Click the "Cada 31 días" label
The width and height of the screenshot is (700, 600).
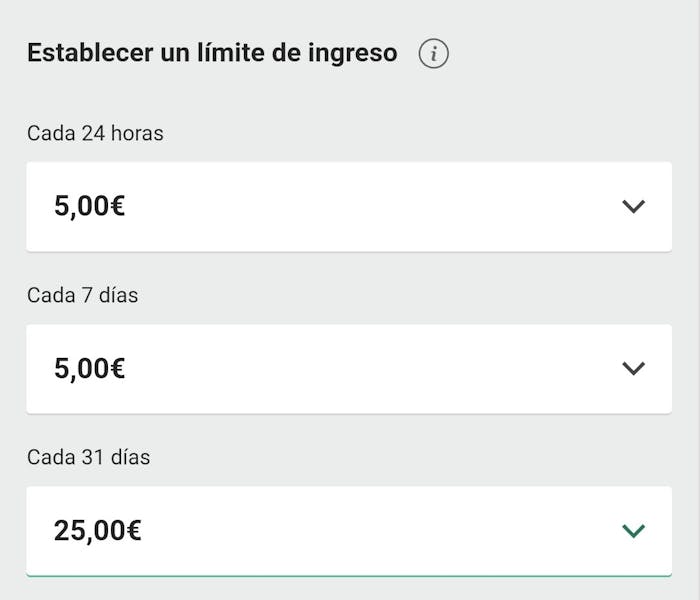(88, 457)
